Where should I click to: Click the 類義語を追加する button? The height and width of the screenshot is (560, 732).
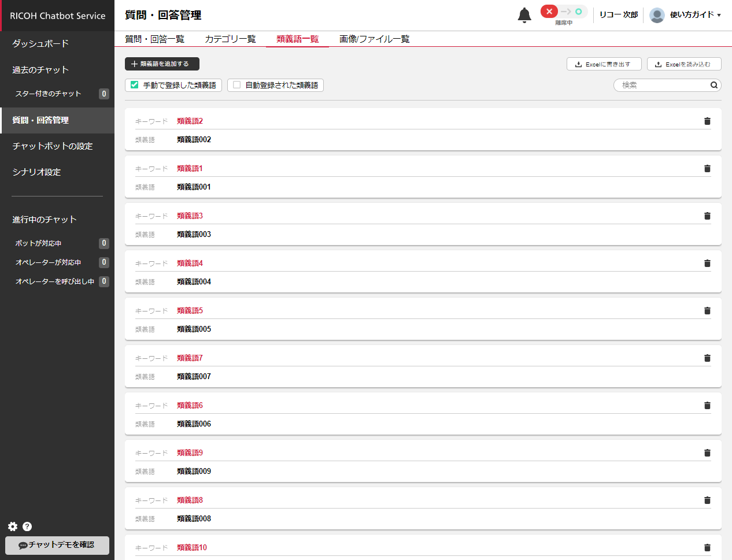pyautogui.click(x=162, y=64)
